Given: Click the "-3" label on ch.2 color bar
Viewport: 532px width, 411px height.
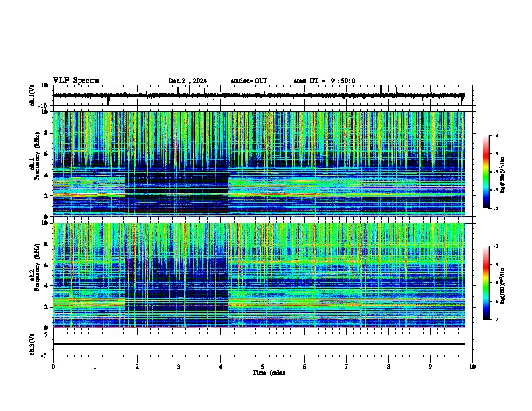Looking at the screenshot, I should [x=496, y=246].
